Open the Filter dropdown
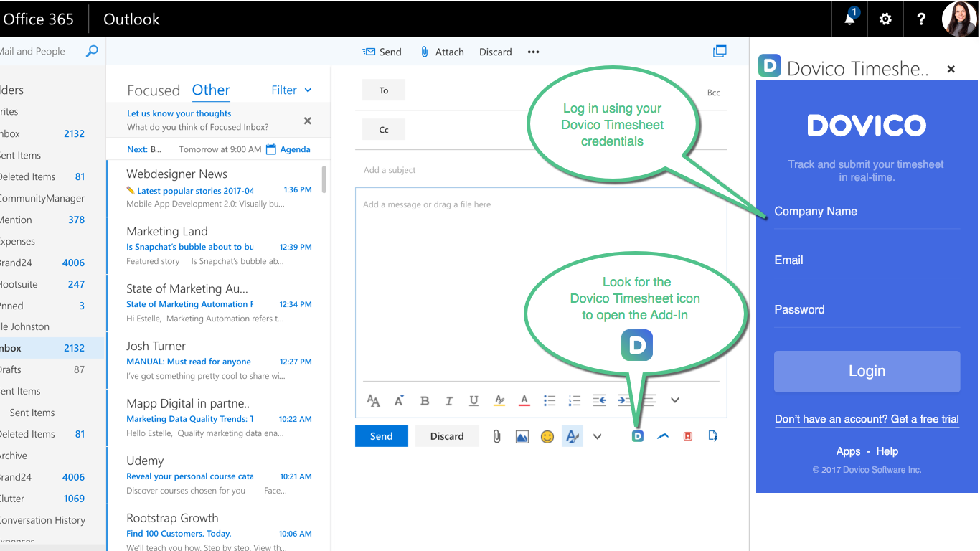This screenshot has width=980, height=551. [x=291, y=90]
